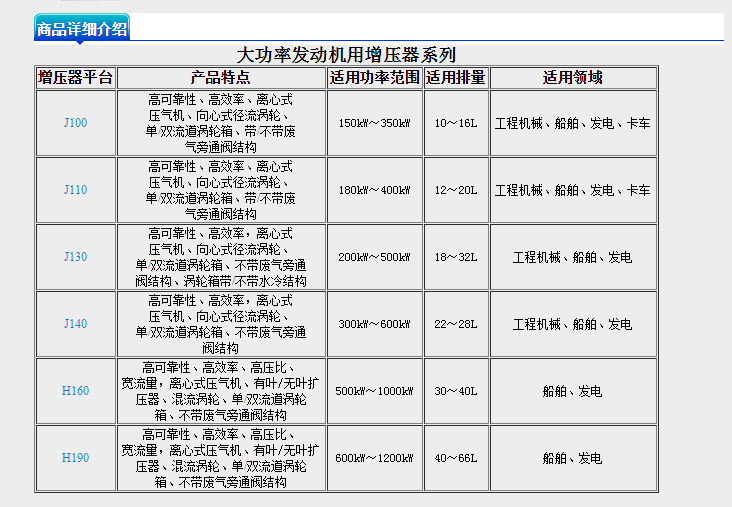
Task: Select the J130 row's 工程机械、船舶、发电 cell
Action: point(573,257)
